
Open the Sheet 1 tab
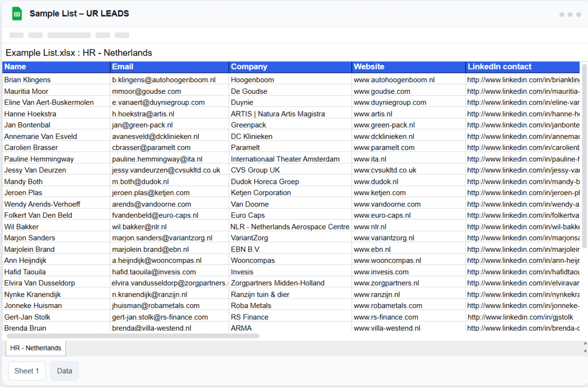click(x=27, y=371)
